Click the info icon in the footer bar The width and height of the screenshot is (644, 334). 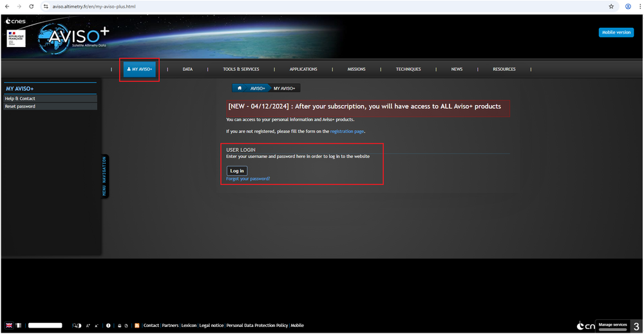coord(108,326)
